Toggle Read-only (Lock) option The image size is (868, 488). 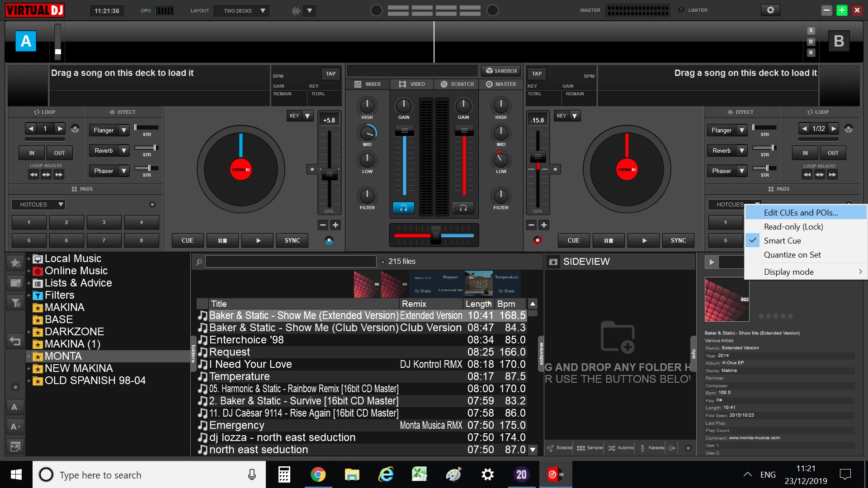(x=806, y=227)
